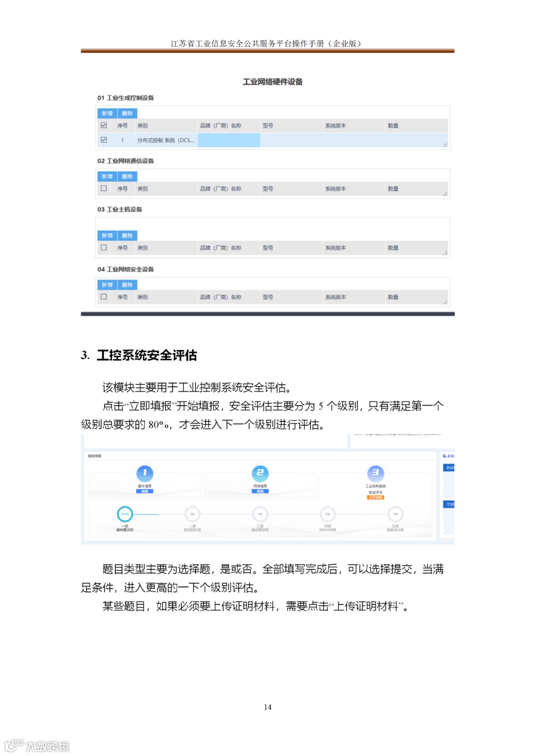Click 删除 under 03 工业主机设备

[x=127, y=236]
